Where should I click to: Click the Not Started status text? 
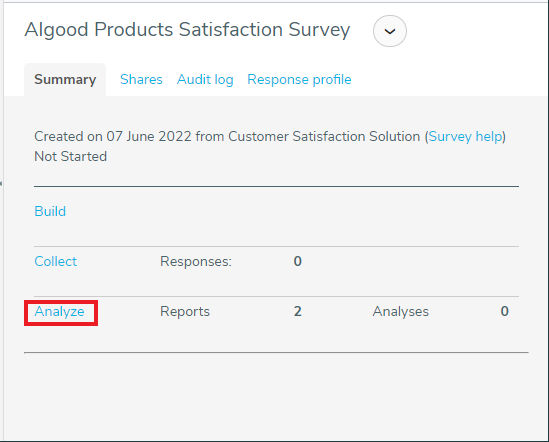pos(70,156)
